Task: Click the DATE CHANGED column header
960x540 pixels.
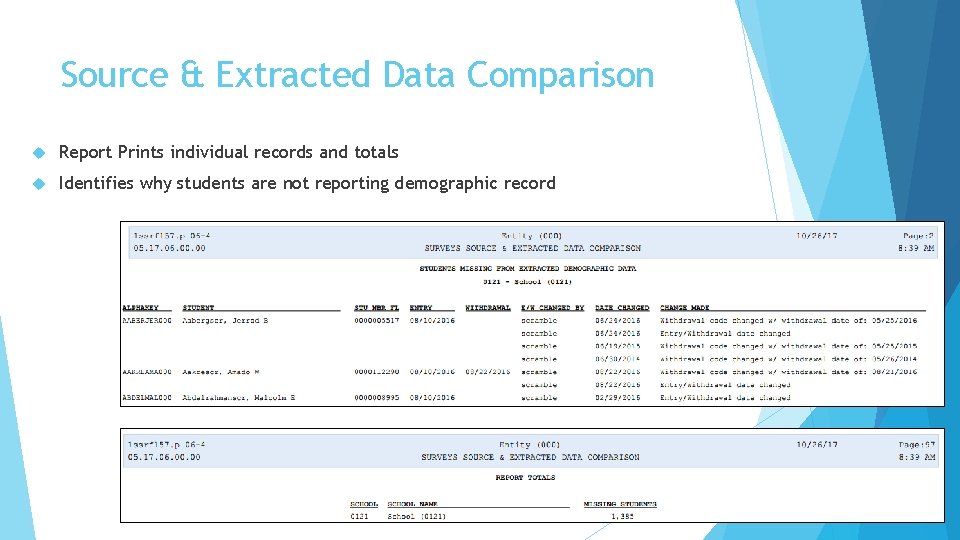Action: tap(622, 307)
